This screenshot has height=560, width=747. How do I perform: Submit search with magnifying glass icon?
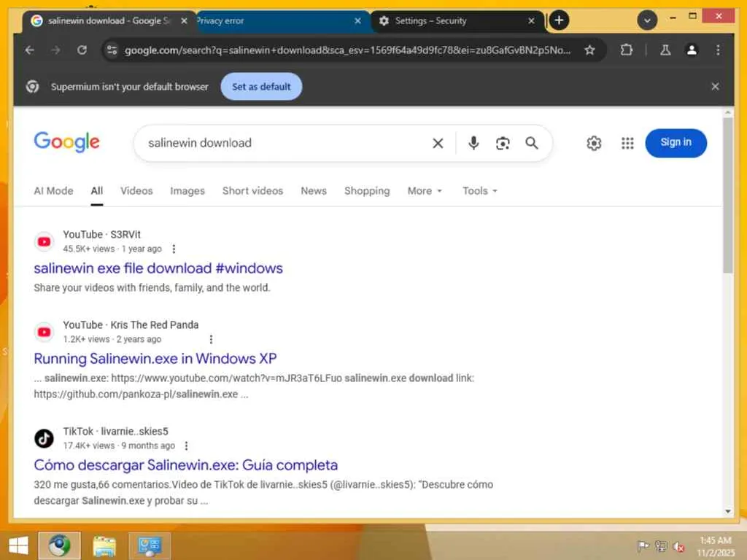click(532, 143)
